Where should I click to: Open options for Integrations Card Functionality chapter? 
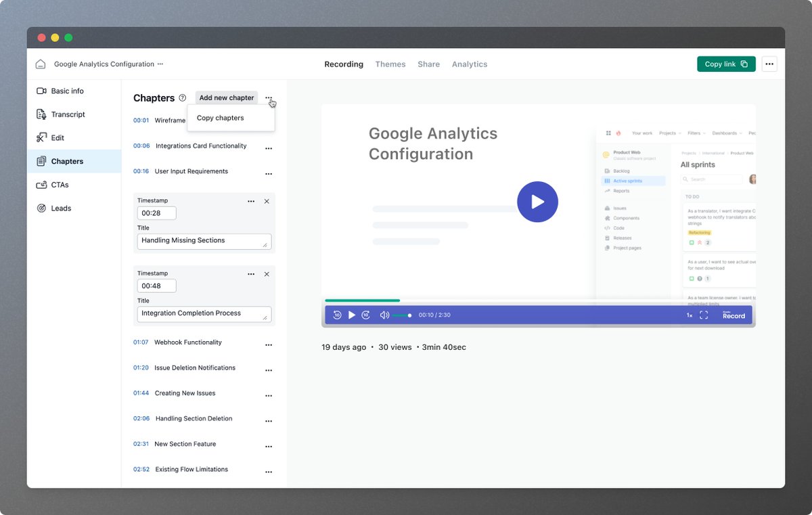(x=269, y=148)
